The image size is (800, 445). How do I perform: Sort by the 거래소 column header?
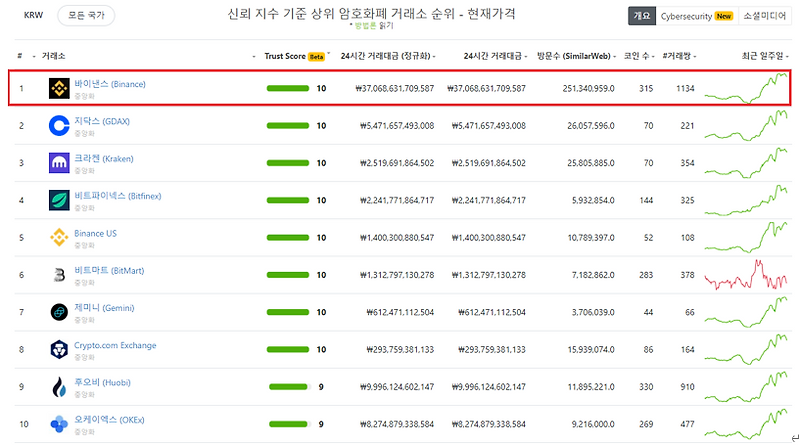(x=54, y=56)
